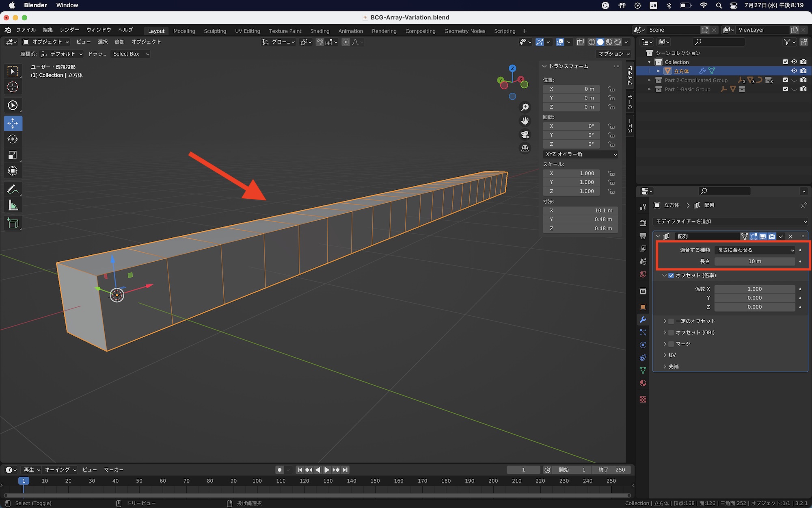Select the Scale tool in the toolbar
Image resolution: width=812 pixels, height=508 pixels.
(13, 155)
